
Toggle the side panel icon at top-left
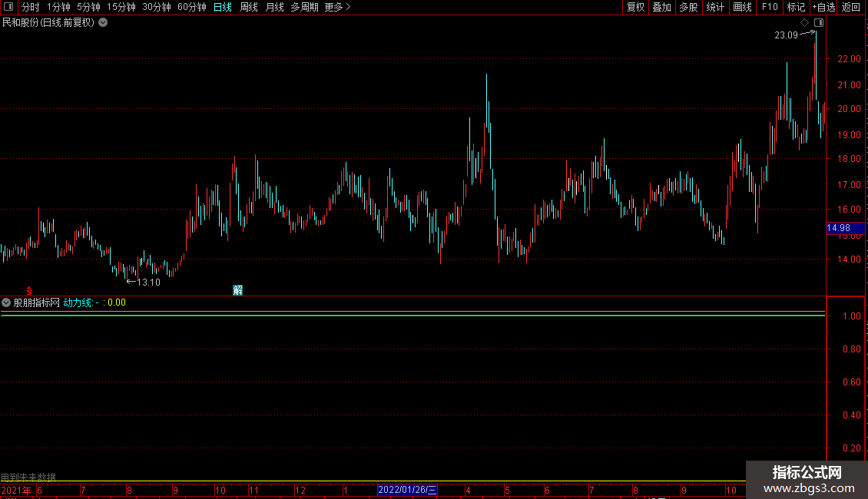(x=8, y=7)
